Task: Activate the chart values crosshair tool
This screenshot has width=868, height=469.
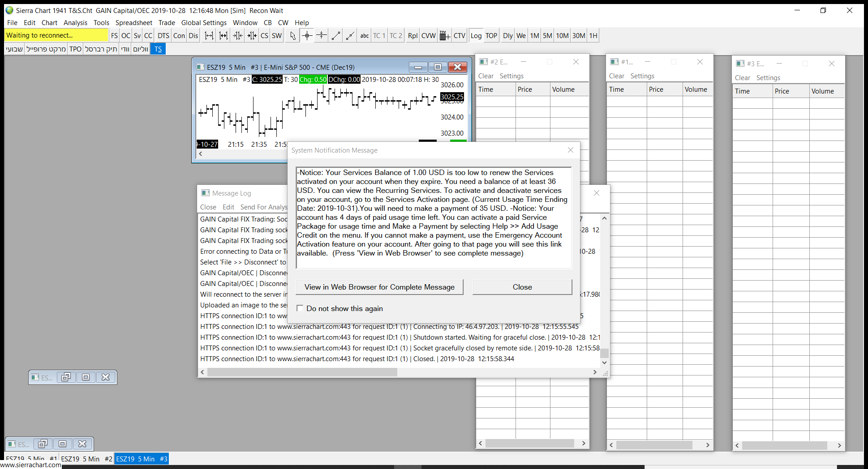Action: 307,36
